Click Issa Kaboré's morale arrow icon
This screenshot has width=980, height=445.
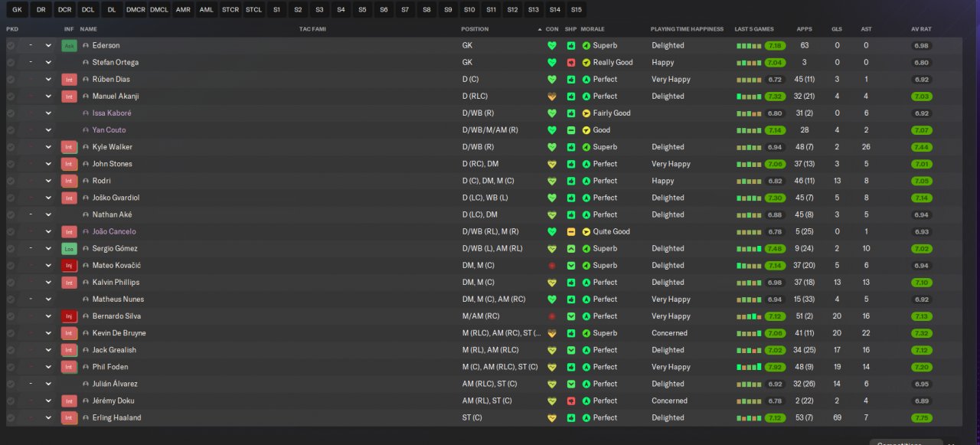click(x=586, y=113)
